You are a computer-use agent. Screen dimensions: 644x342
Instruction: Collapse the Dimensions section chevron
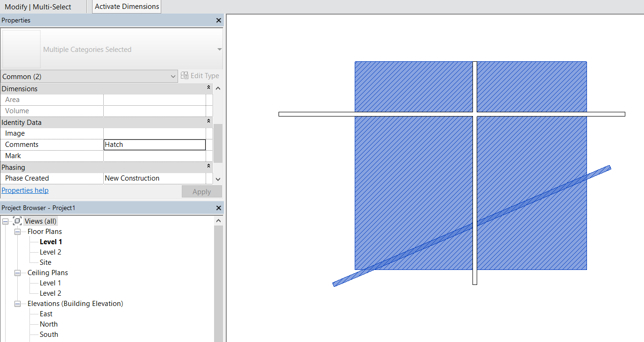tap(208, 88)
